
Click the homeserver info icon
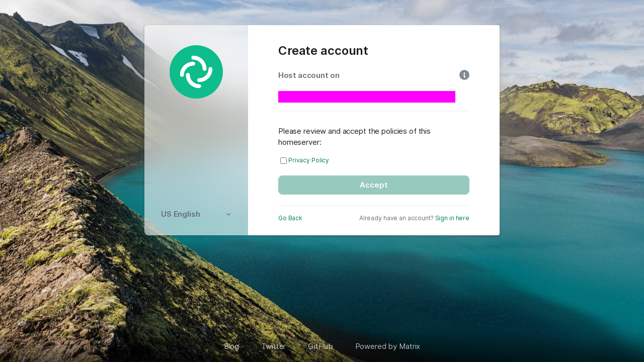click(x=464, y=75)
